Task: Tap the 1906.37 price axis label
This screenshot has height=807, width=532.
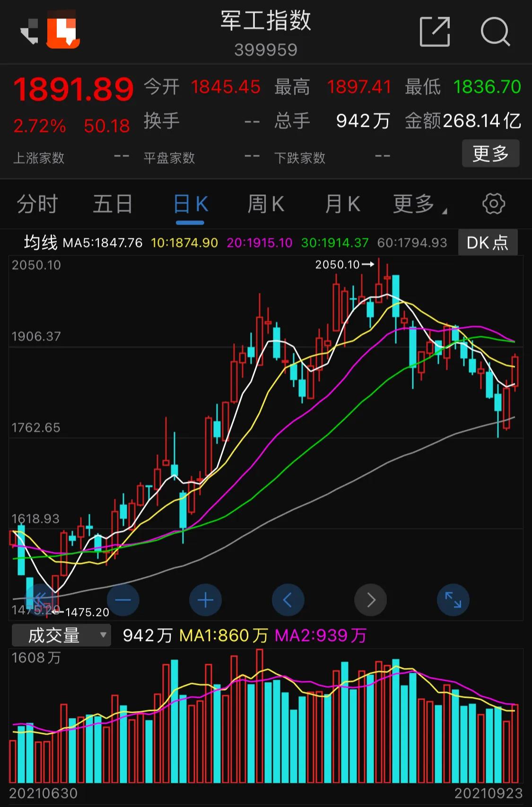Action: point(36,337)
